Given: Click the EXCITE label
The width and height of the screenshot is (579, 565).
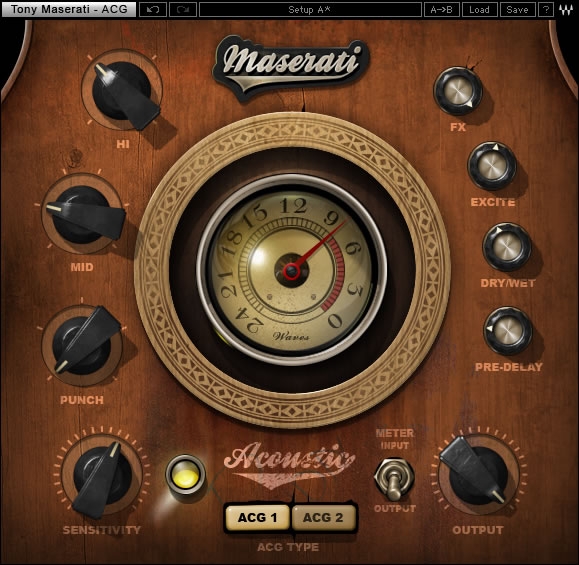Looking at the screenshot, I should point(493,202).
